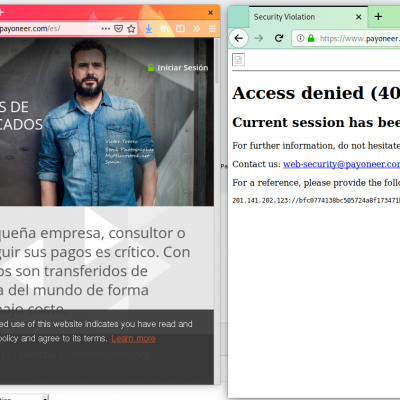Image resolution: width=400 pixels, height=400 pixels.
Task: Click the site information icon
Action: tap(300, 38)
